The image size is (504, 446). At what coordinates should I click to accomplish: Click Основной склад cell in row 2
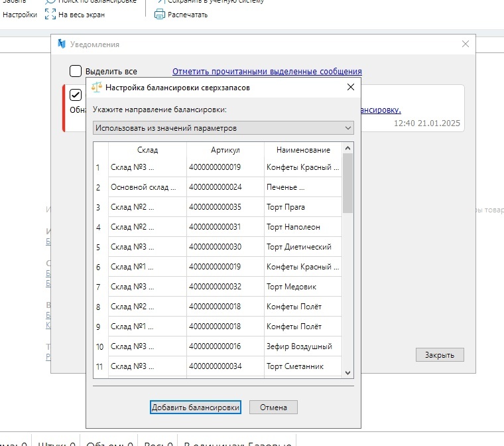147,187
